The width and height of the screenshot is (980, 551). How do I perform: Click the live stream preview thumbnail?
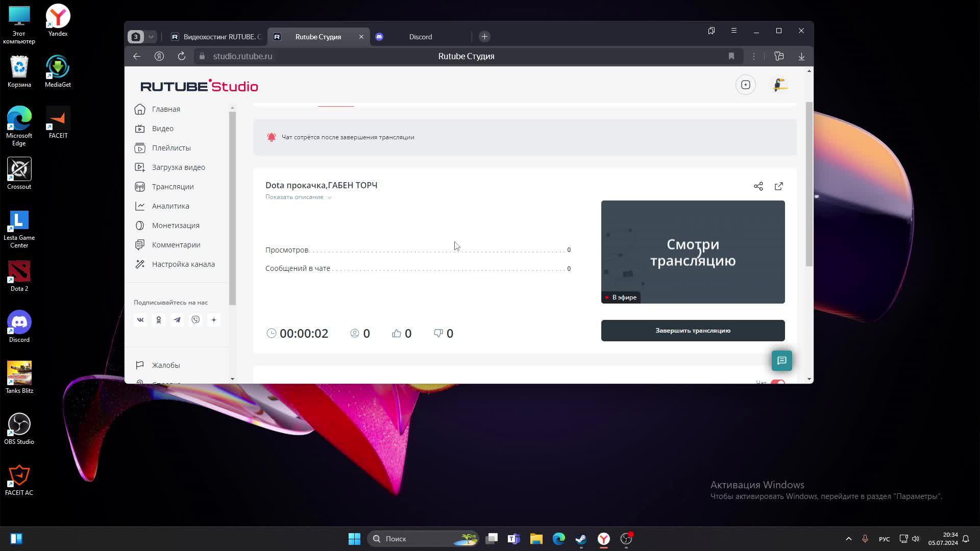[693, 252]
